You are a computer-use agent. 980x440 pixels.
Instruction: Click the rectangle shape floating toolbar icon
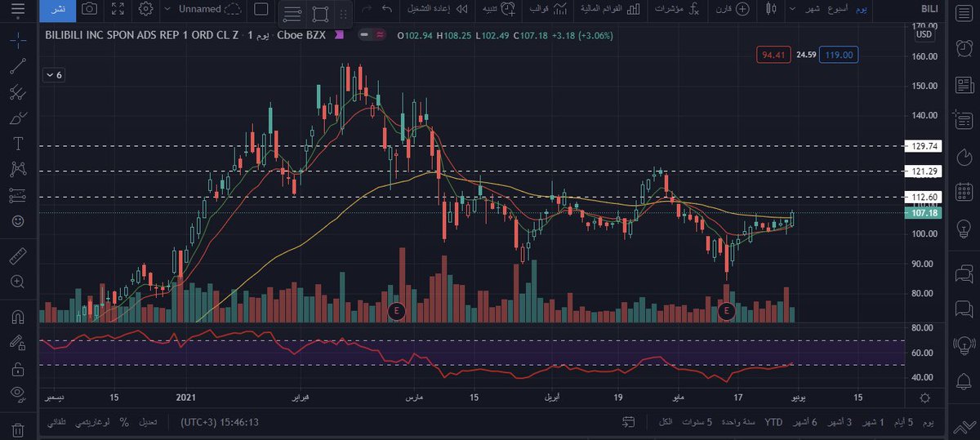[x=320, y=13]
